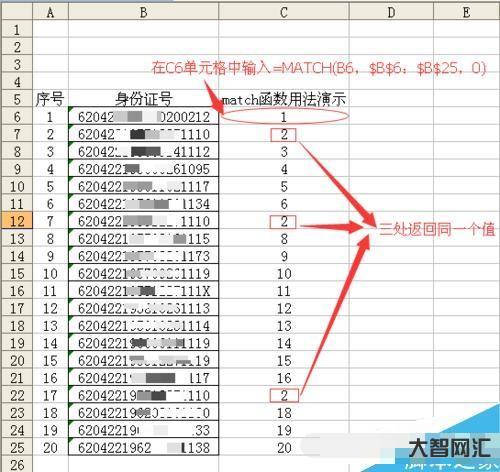Select highlighted row 12 header

tap(17, 221)
